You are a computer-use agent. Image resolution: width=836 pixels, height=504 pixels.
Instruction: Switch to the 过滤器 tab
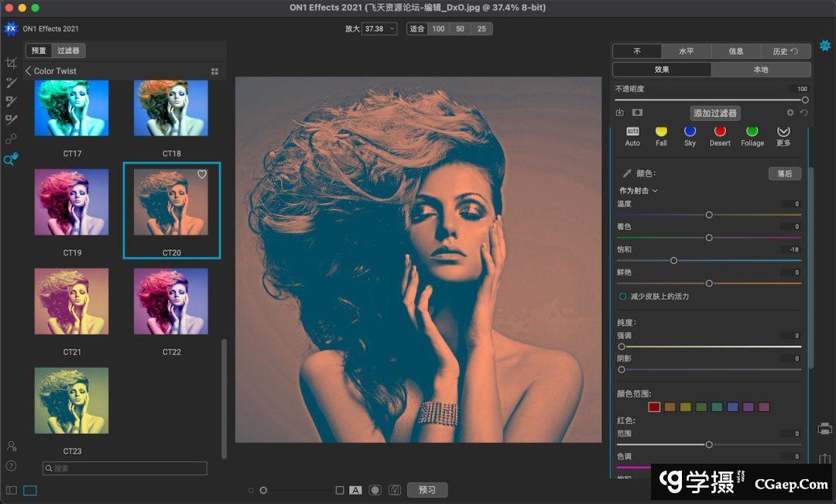(68, 51)
